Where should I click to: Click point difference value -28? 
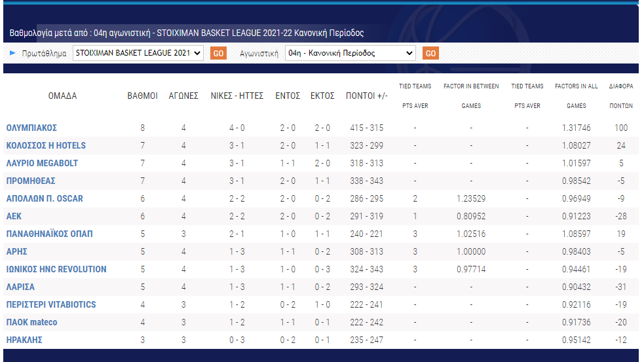tap(621, 216)
